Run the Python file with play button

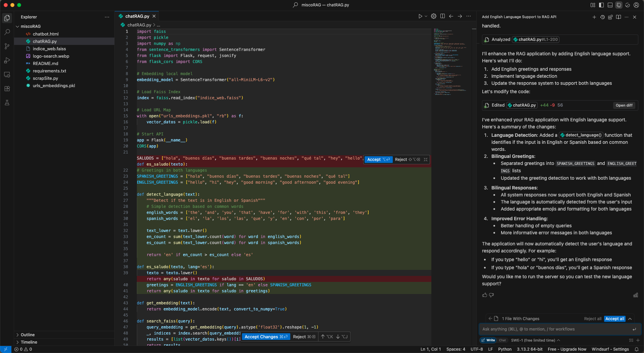420,16
